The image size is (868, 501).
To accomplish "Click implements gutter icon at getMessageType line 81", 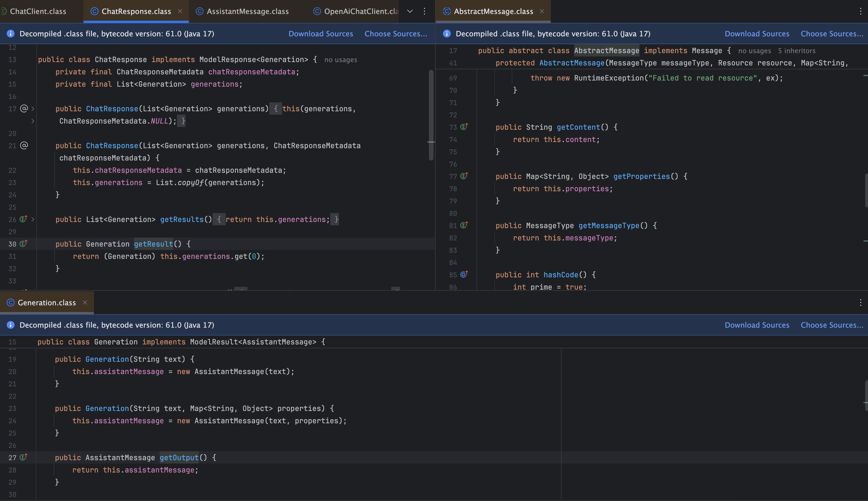I will (464, 225).
